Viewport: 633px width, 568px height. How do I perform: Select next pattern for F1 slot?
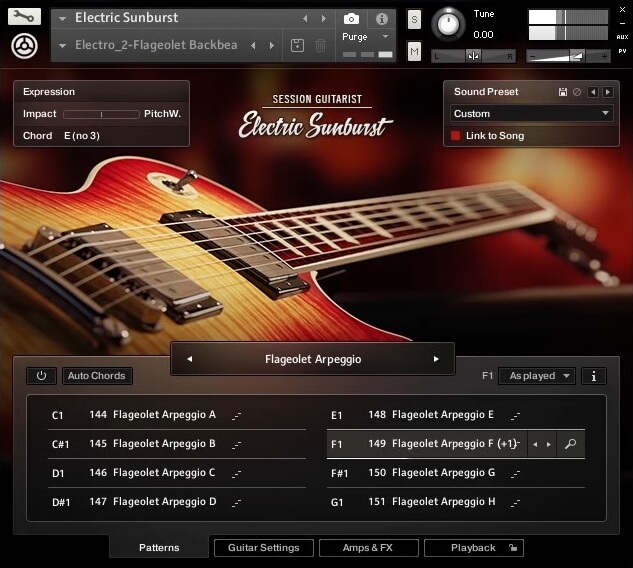click(x=549, y=444)
